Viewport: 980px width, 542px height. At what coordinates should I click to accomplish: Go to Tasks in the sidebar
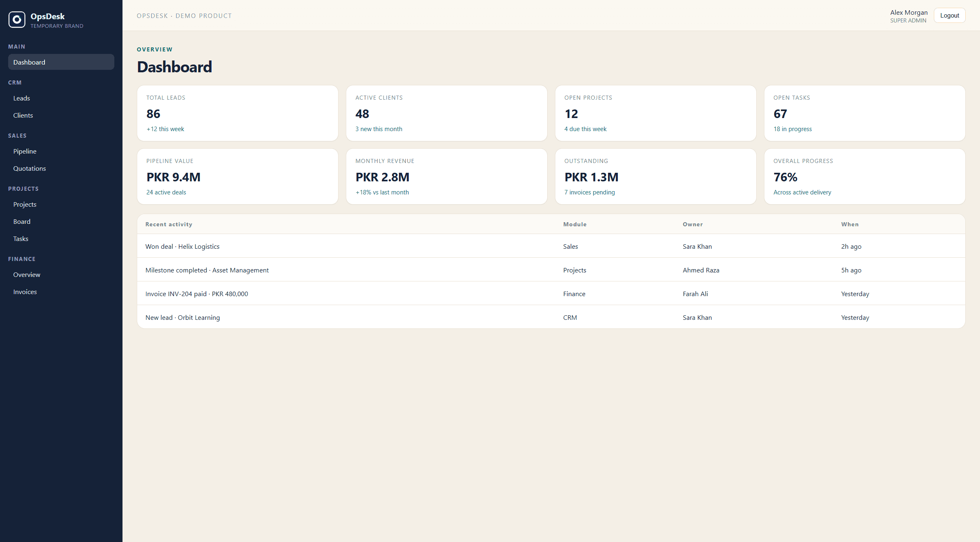click(x=61, y=239)
